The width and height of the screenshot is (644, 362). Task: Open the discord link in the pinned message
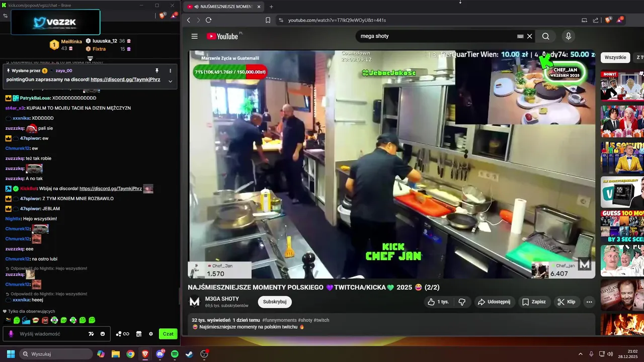pyautogui.click(x=125, y=79)
